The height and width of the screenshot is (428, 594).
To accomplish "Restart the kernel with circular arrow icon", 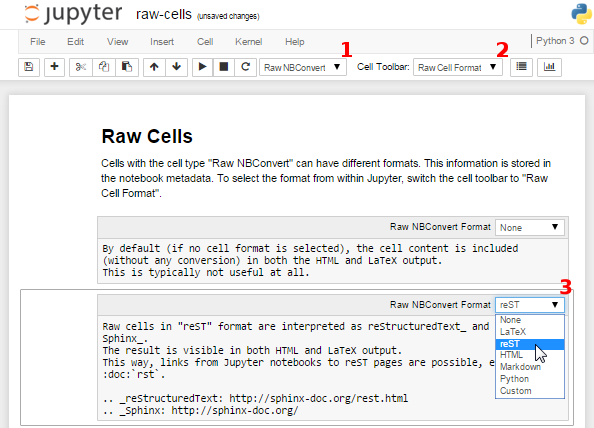I will coord(245,67).
